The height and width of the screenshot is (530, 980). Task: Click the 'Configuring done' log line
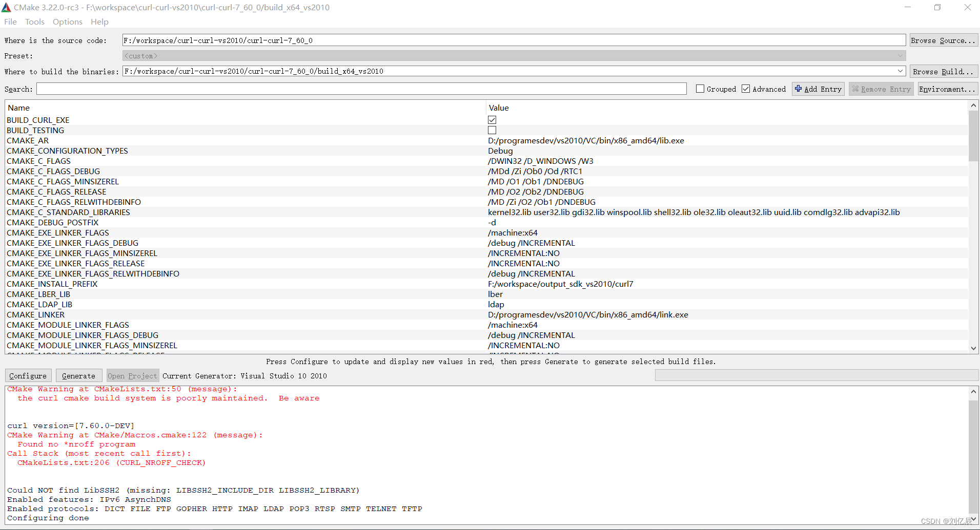click(48, 518)
